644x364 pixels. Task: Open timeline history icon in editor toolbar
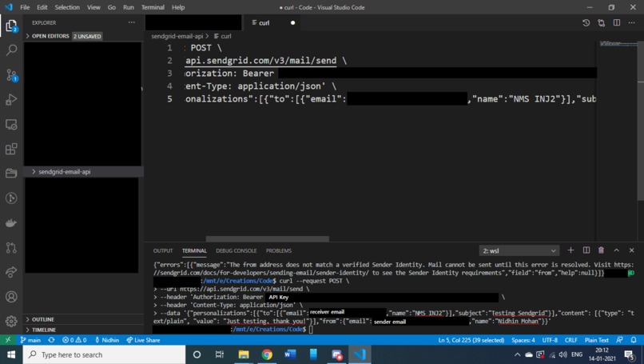point(586,23)
